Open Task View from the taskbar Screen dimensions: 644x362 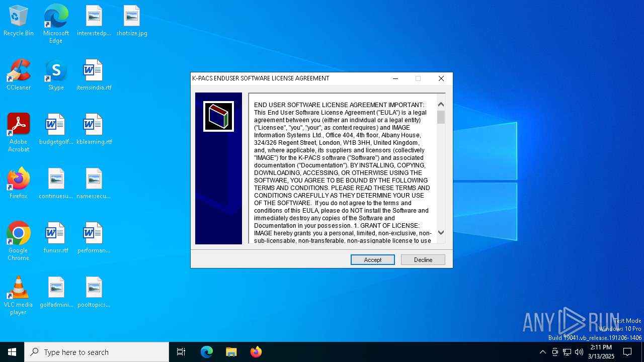click(181, 352)
